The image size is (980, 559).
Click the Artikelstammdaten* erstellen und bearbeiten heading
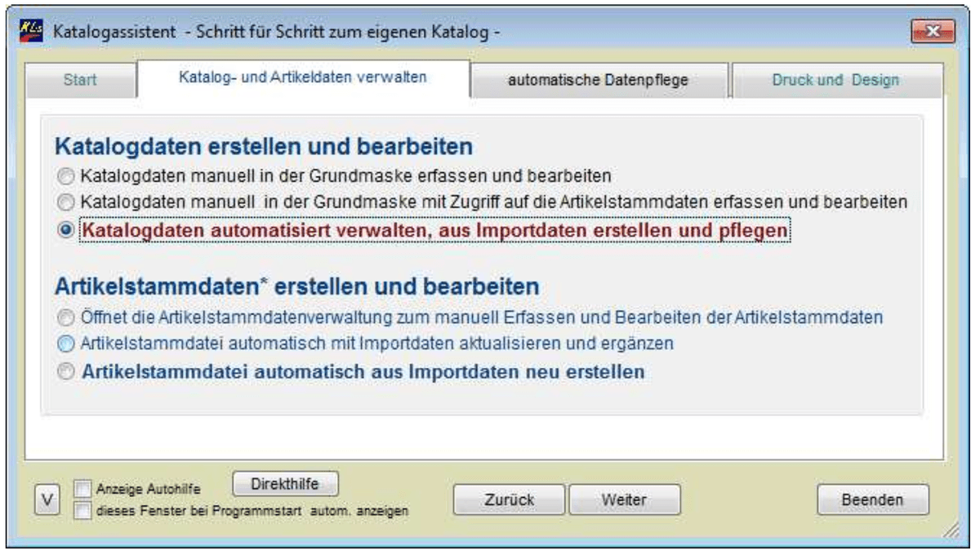[296, 287]
